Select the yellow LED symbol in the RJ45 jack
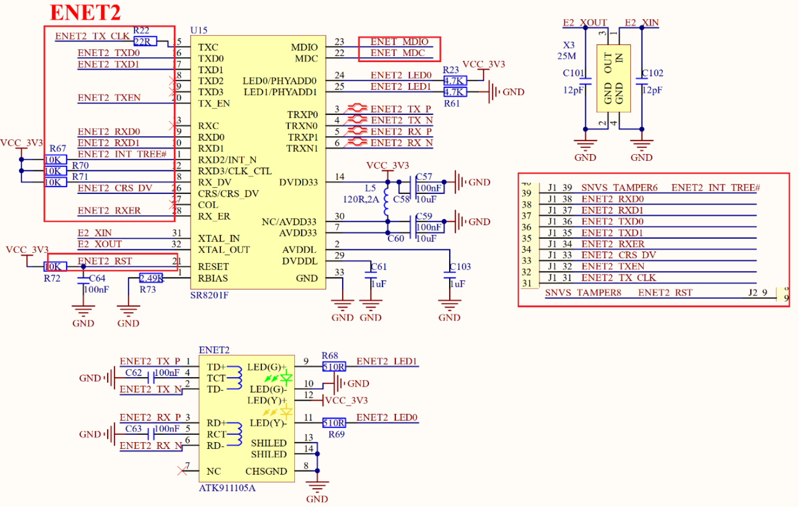The width and height of the screenshot is (812, 511). click(x=287, y=414)
